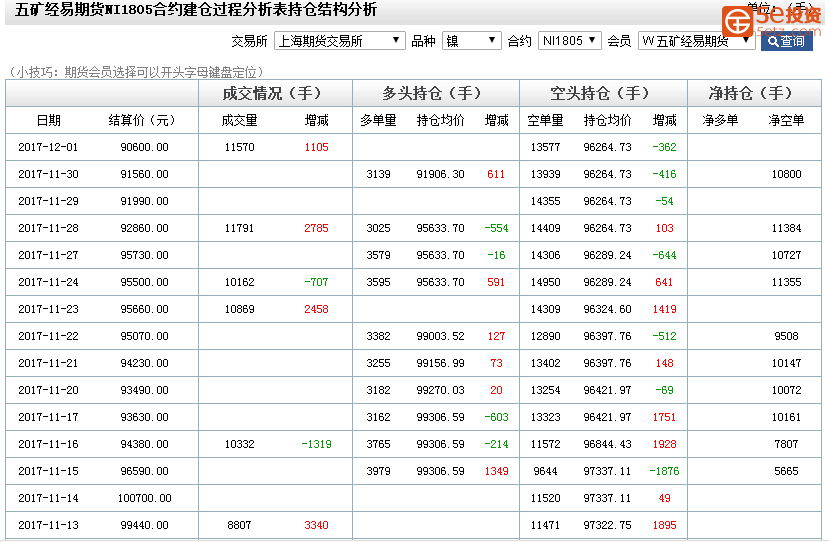829x542 pixels.
Task: Click volume value 11570
Action: coord(240,147)
